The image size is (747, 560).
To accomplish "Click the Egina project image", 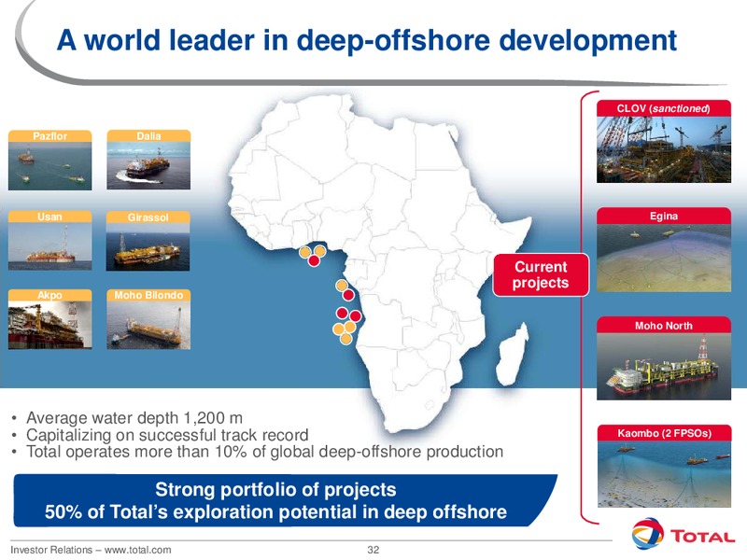I will [x=664, y=258].
